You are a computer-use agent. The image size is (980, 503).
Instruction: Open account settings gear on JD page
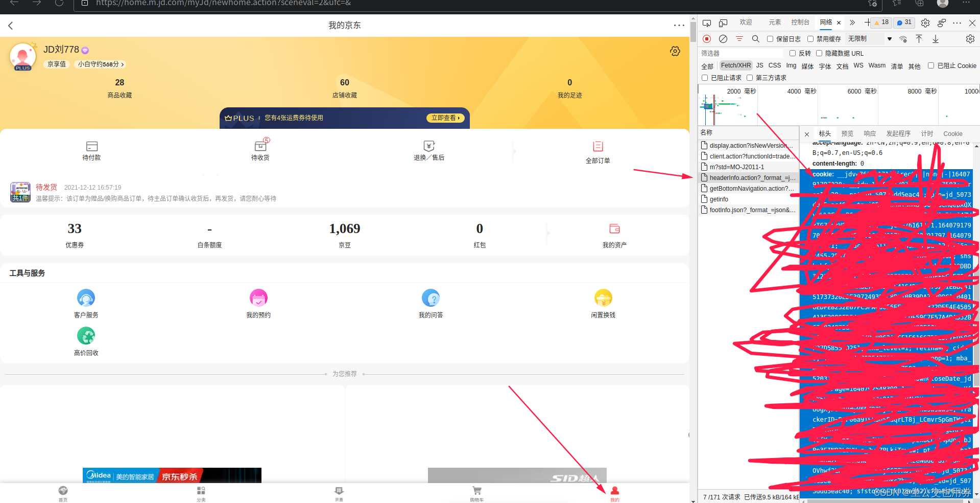[x=675, y=51]
